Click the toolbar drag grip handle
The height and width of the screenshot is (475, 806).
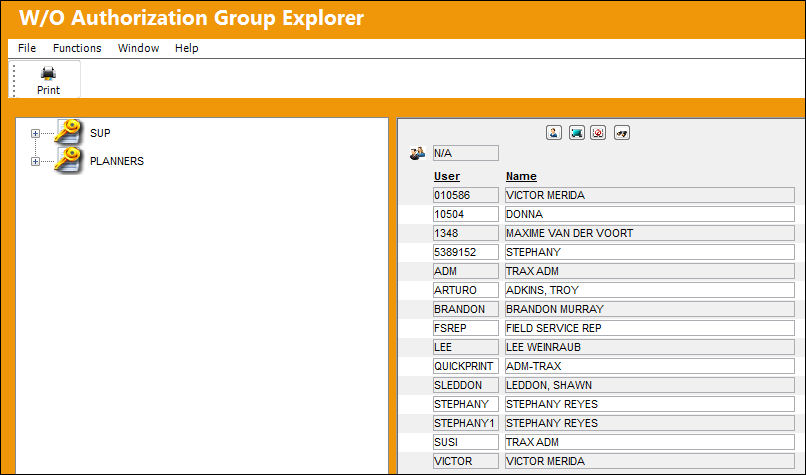(14, 80)
